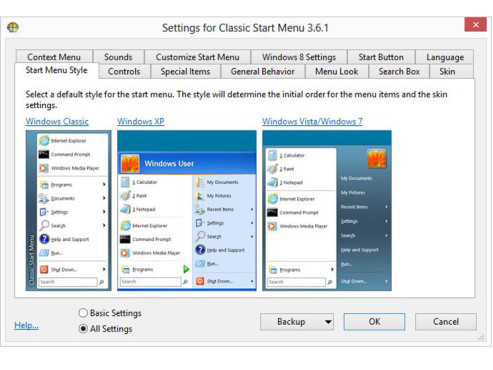Select the Basic Settings radio button

(x=83, y=313)
